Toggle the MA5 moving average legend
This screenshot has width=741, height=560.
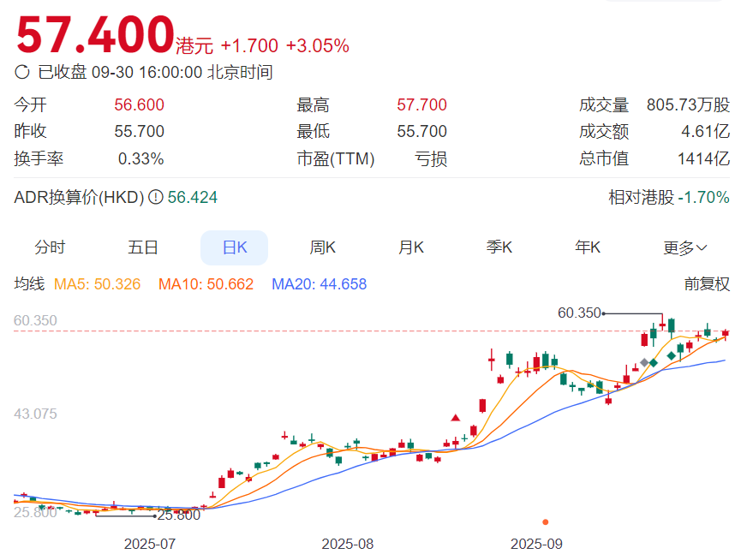[97, 283]
